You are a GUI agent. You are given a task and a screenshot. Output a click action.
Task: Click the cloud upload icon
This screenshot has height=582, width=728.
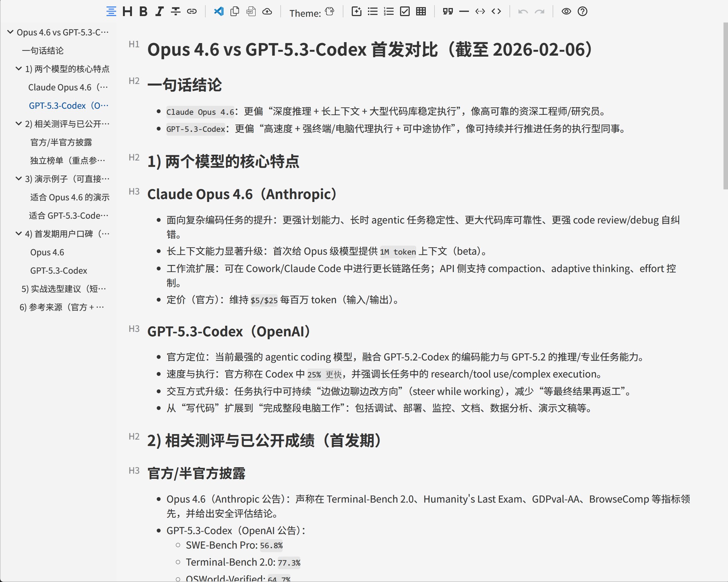267,12
